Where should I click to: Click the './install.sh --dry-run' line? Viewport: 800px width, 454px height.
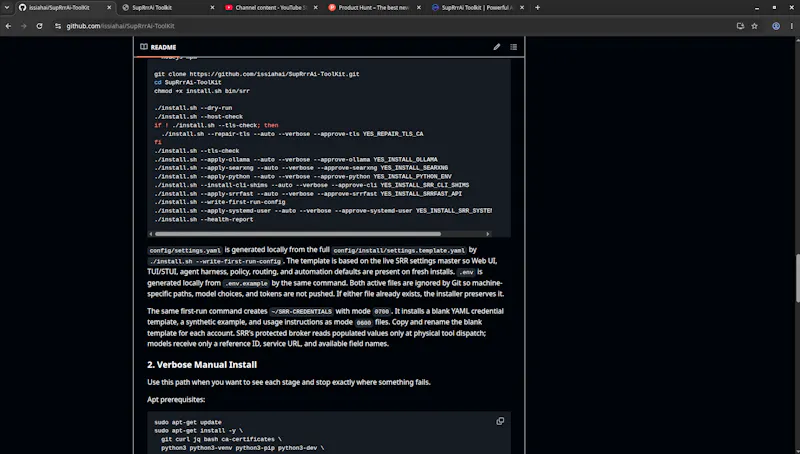click(x=193, y=108)
